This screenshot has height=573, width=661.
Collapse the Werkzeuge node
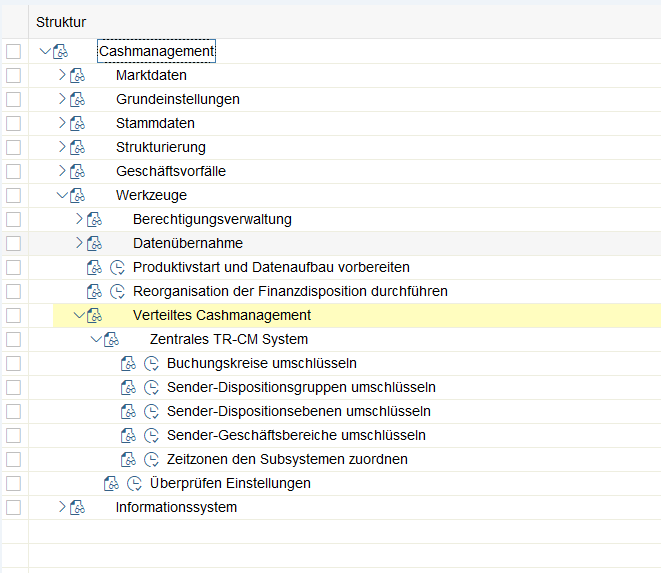(62, 195)
